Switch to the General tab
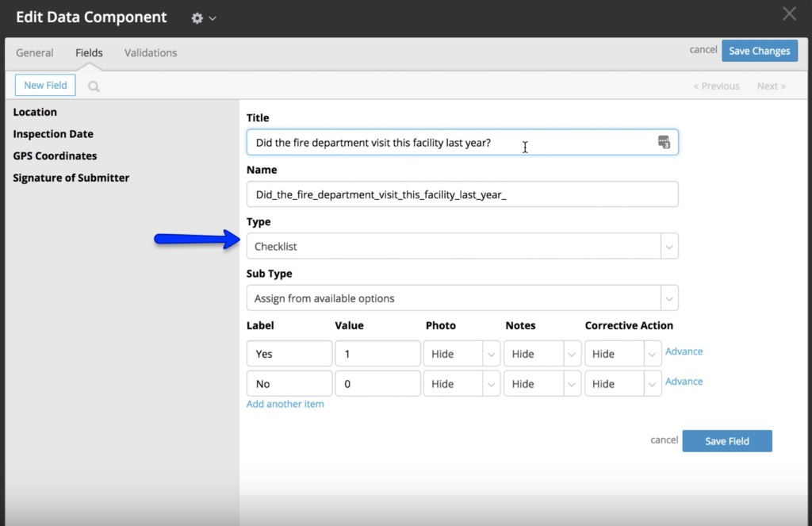This screenshot has width=812, height=526. coord(34,52)
